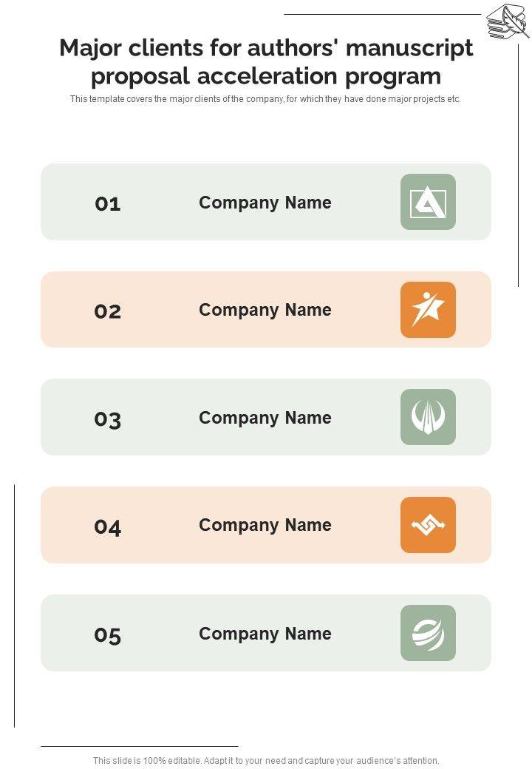Select the "This slide is 100% editable" footer text
Viewport: 532px width, 769px height.
[x=266, y=760]
